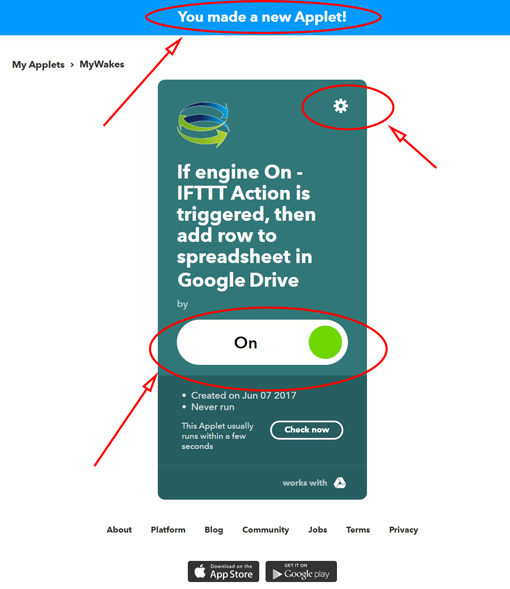Click the green toggle knob
Image resolution: width=510 pixels, height=589 pixels.
(325, 342)
